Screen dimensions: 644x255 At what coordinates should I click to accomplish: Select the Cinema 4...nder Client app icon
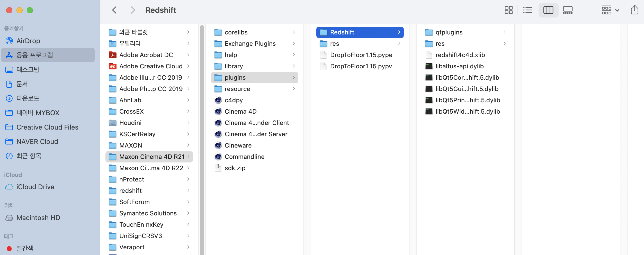(218, 123)
